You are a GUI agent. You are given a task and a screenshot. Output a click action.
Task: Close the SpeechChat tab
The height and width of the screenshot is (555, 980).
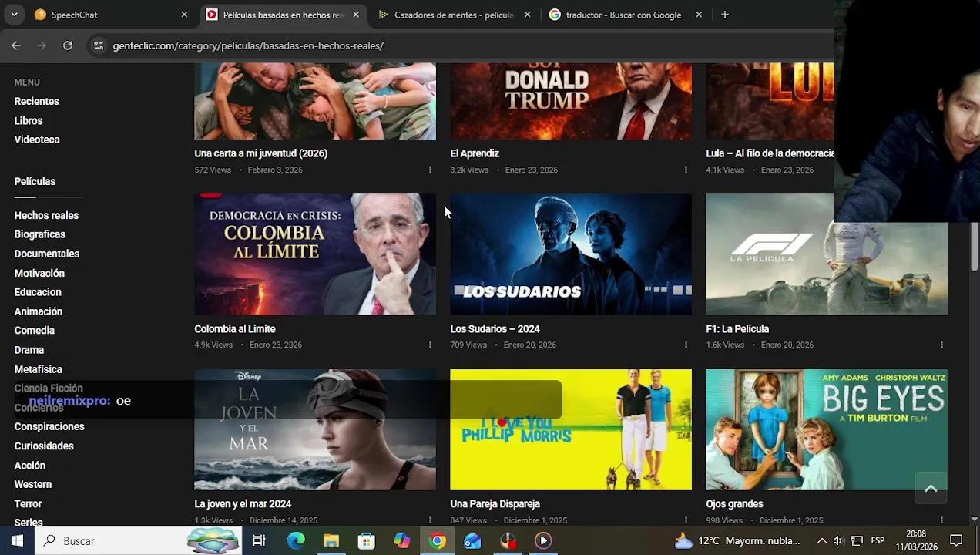coord(184,15)
